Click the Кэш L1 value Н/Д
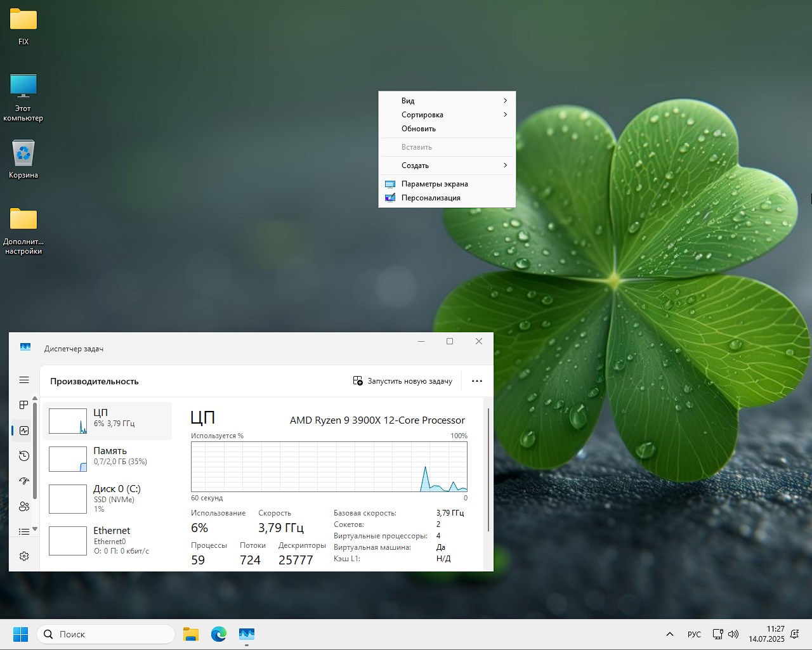The height and width of the screenshot is (650, 812). coord(443,559)
